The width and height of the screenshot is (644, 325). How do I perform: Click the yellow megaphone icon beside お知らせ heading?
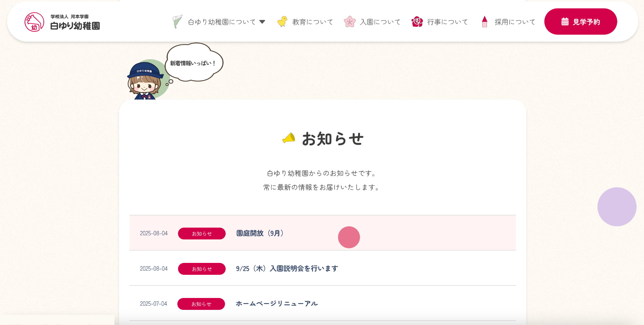click(288, 138)
